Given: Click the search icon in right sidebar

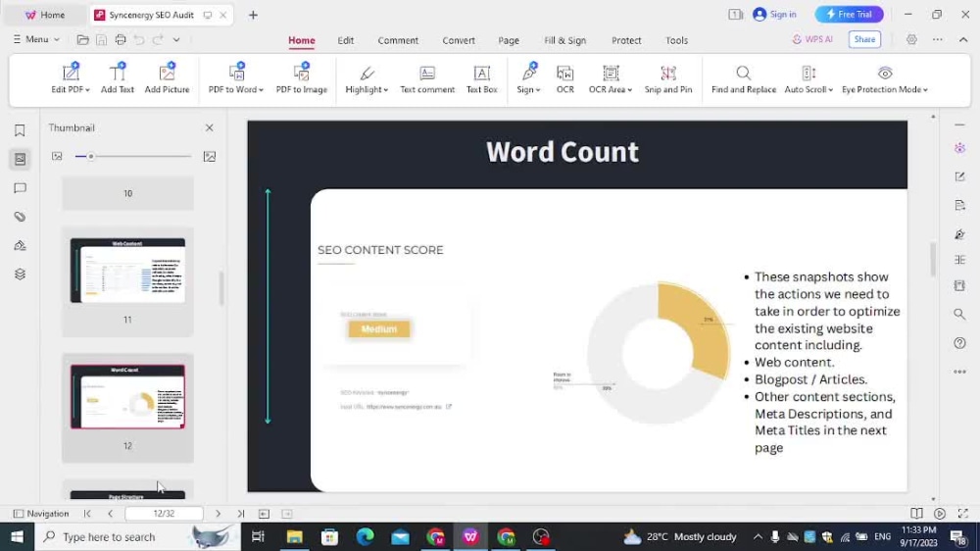Looking at the screenshot, I should [960, 314].
